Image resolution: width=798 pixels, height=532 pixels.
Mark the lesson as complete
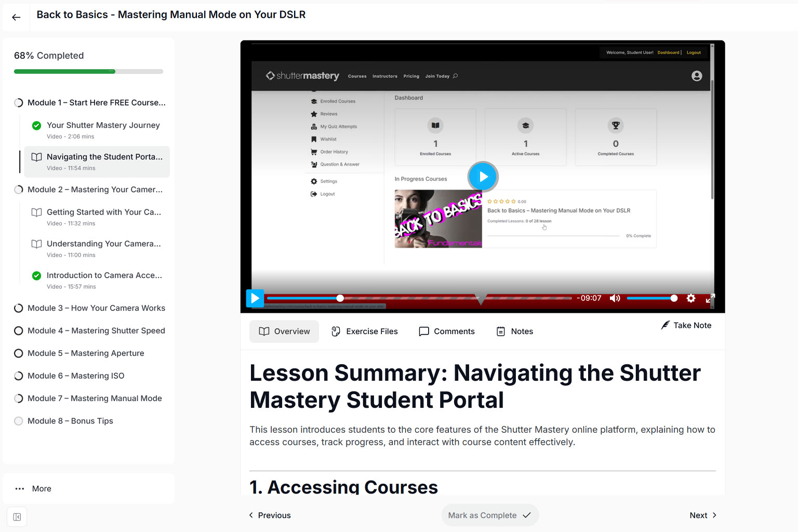pyautogui.click(x=490, y=515)
